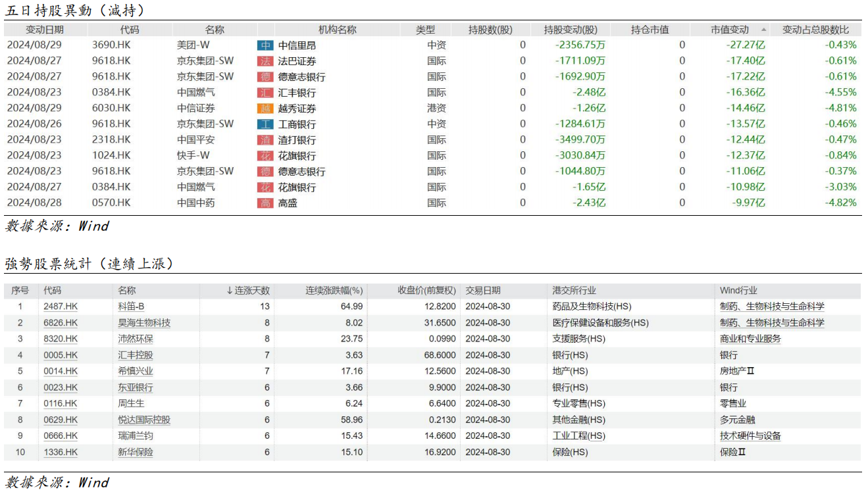
Task: Sort by the 收盘价(前复权) column header
Action: click(x=426, y=291)
